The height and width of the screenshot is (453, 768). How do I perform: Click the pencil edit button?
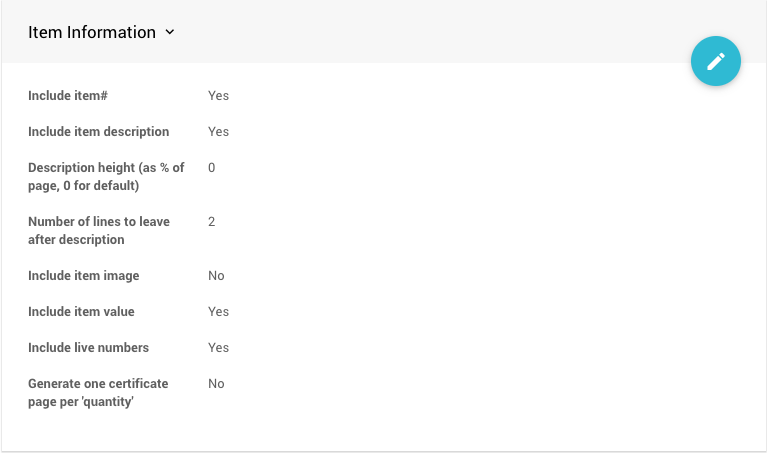click(716, 61)
